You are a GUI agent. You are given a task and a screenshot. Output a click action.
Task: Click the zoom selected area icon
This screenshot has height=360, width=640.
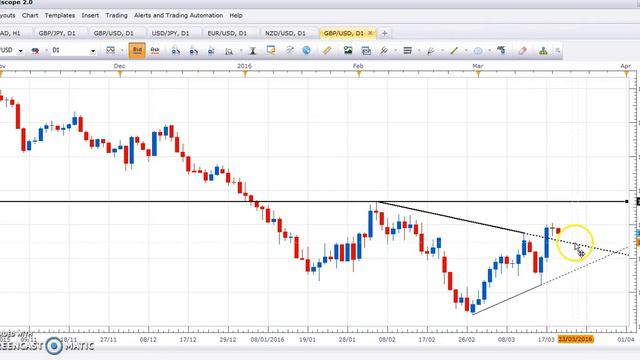click(211, 51)
